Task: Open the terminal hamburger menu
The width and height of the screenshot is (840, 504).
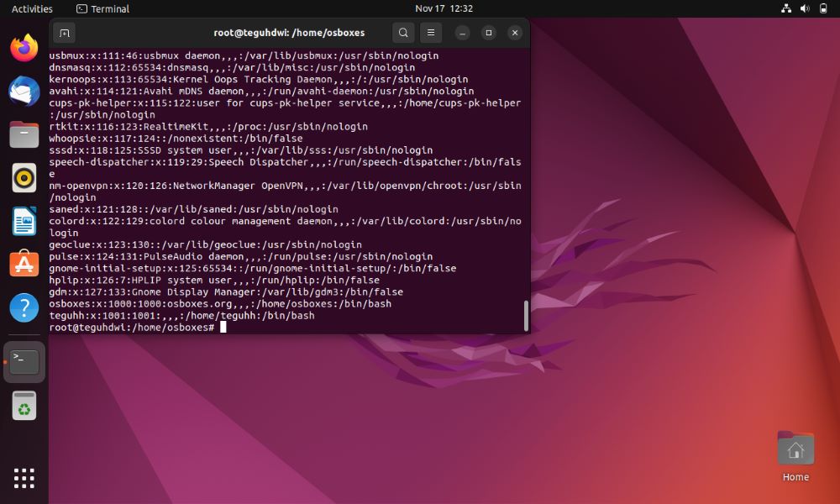Action: click(431, 33)
